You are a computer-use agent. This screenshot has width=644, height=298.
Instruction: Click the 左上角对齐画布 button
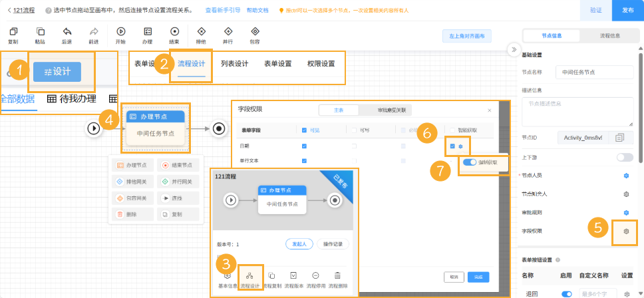click(467, 36)
